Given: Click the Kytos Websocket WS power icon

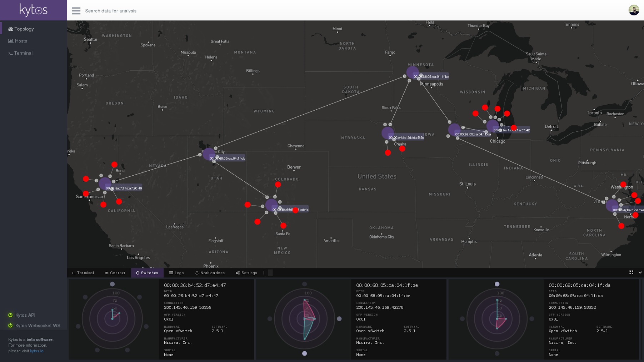Looking at the screenshot, I should (x=10, y=325).
